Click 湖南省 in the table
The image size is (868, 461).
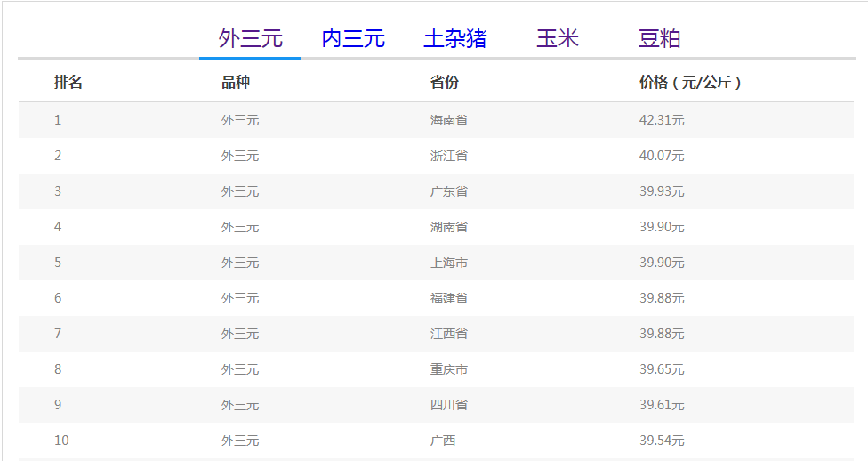pos(449,227)
